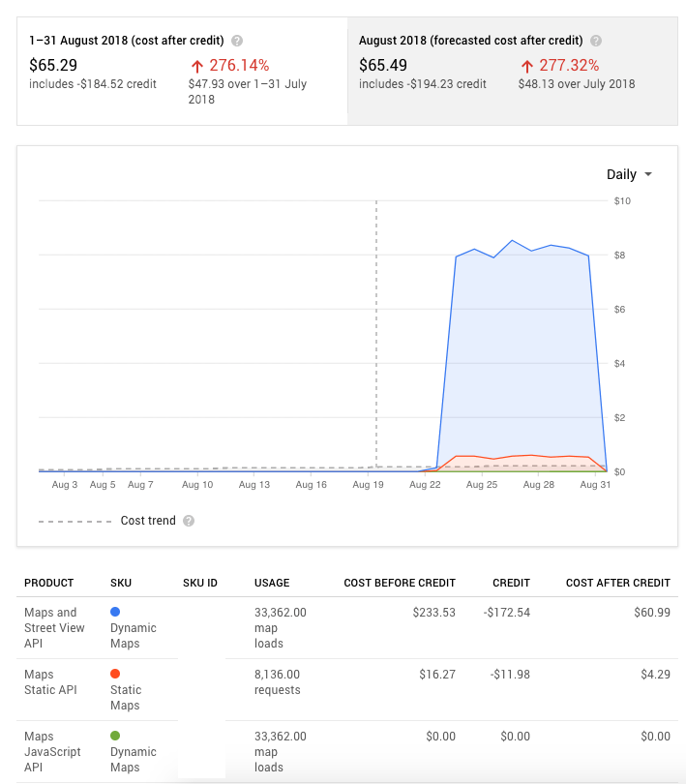The height and width of the screenshot is (784, 686).
Task: Sort table by USAGE column header
Action: 272,583
